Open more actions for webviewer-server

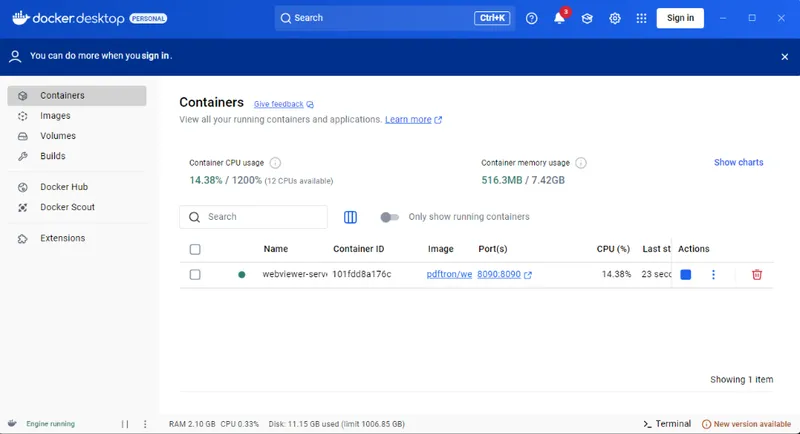pyautogui.click(x=713, y=274)
